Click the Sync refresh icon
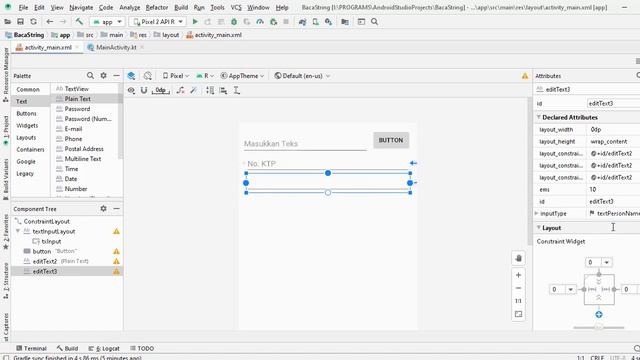Viewport: 640px width, 360px height. (33, 22)
